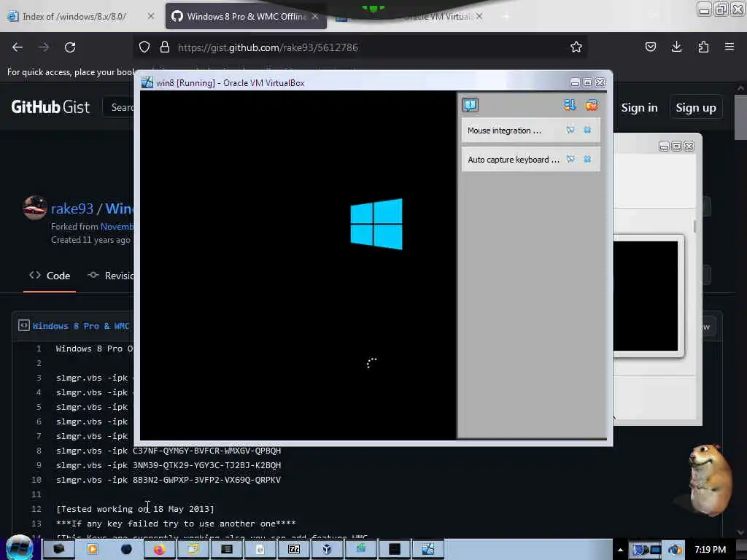Click the Gist search field

tap(119, 107)
